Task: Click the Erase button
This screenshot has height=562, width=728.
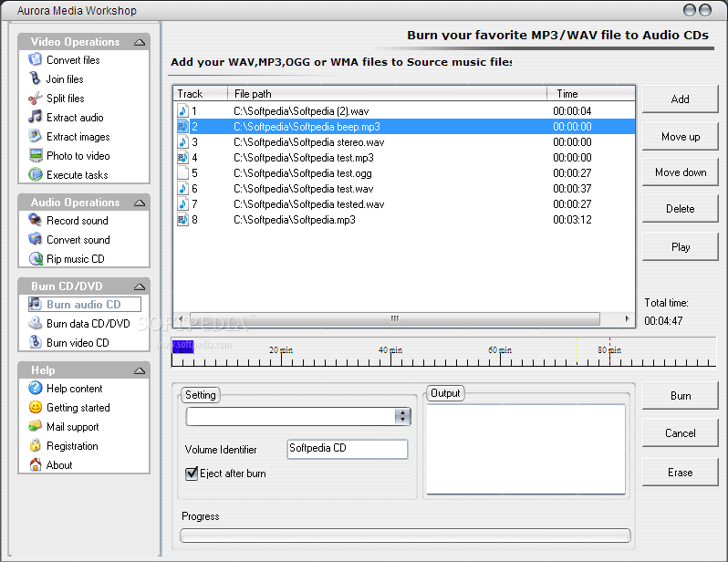Action: pyautogui.click(x=680, y=473)
